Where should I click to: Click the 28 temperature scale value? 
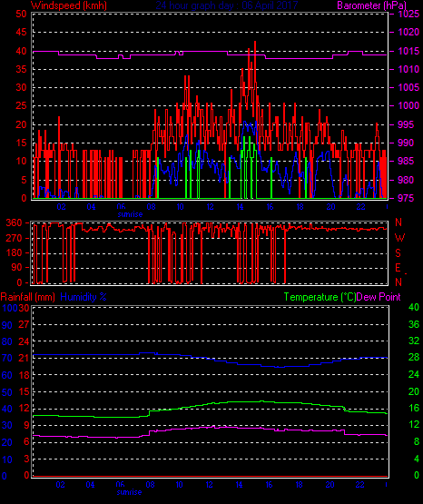414,357
